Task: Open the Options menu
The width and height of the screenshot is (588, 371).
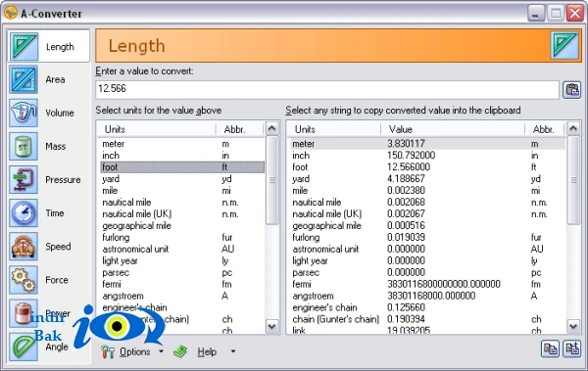Action: coord(135,351)
